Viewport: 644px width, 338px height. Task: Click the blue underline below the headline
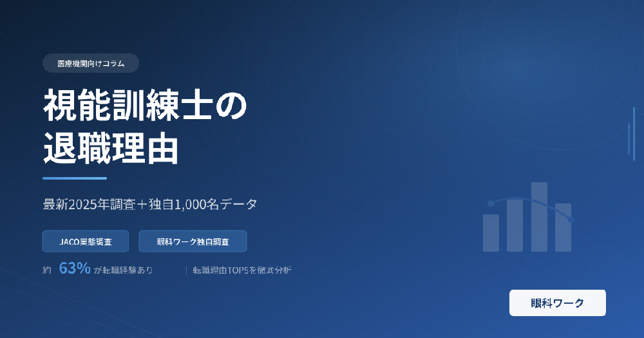[x=75, y=178]
